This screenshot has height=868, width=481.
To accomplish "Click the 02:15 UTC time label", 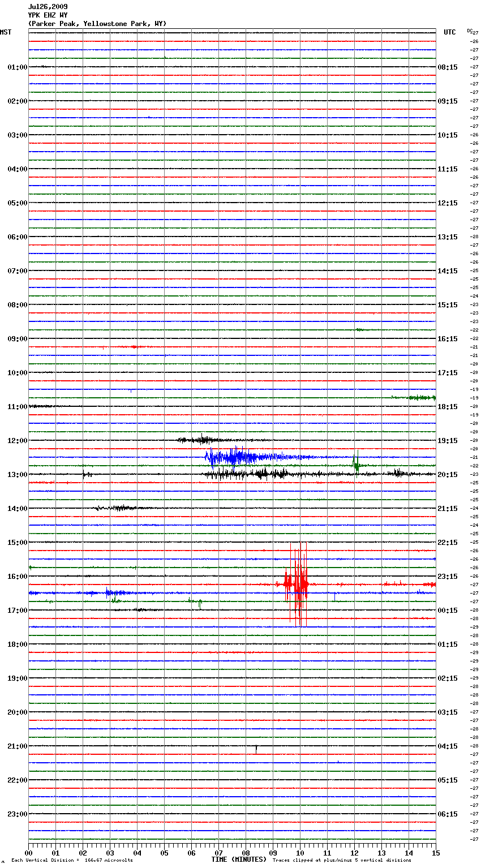I will [x=448, y=678].
